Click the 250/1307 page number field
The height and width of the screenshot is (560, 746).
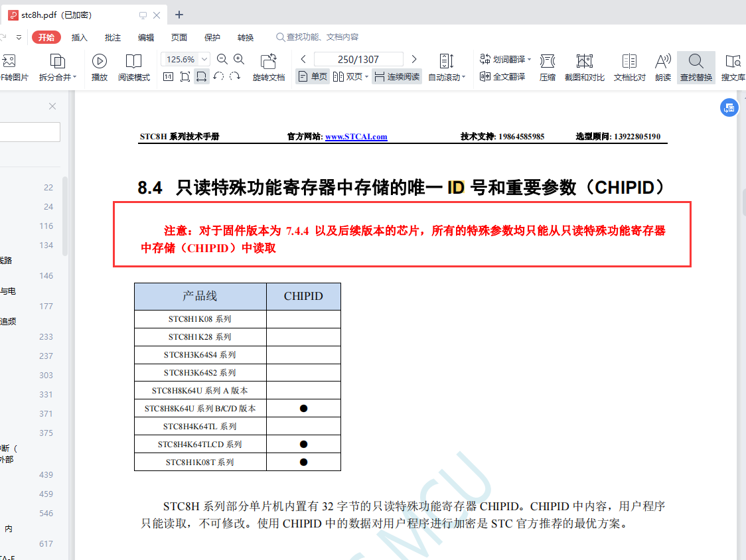point(358,59)
